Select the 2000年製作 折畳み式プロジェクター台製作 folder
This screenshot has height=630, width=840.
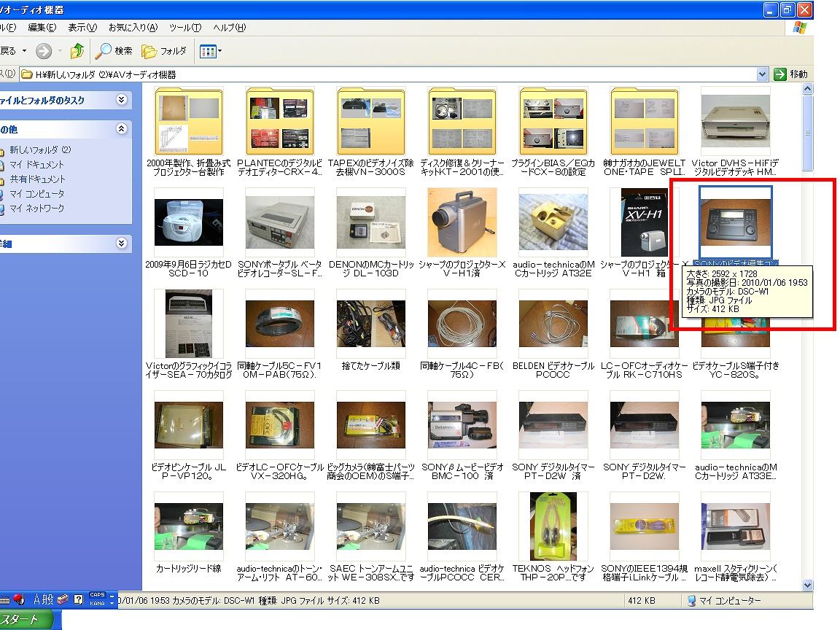coord(189,122)
